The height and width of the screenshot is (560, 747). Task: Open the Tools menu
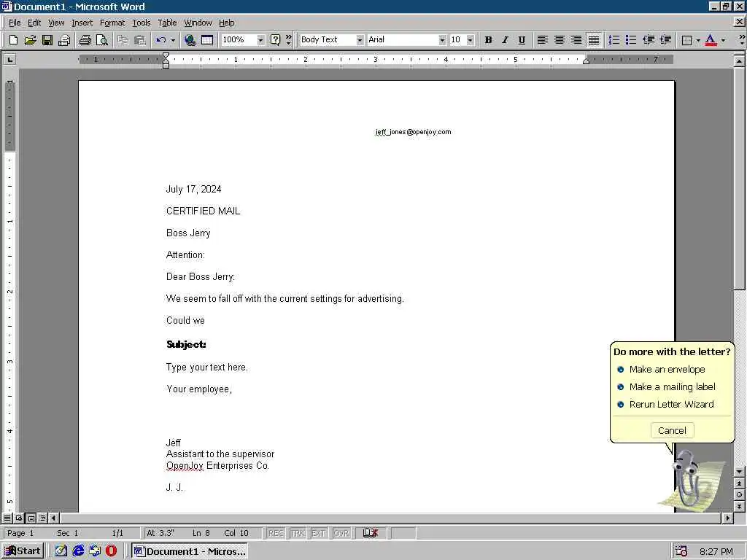[141, 23]
